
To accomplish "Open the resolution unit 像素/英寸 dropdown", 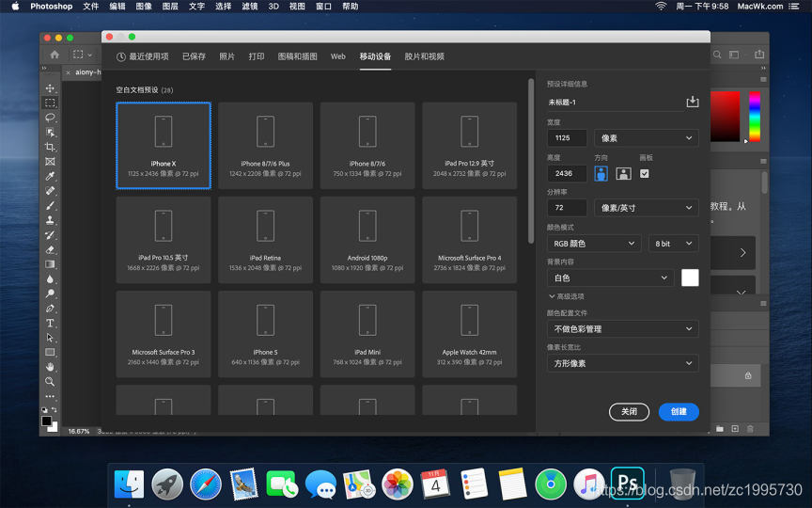I will [x=646, y=208].
